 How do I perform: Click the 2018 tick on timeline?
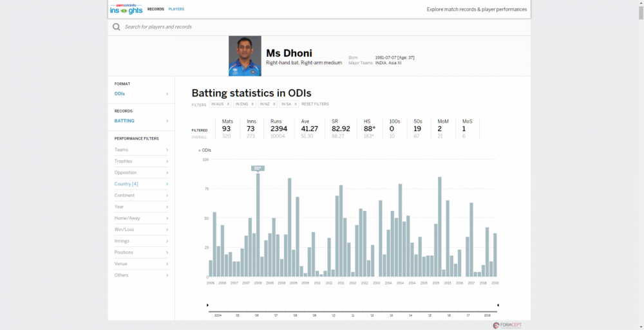click(488, 316)
